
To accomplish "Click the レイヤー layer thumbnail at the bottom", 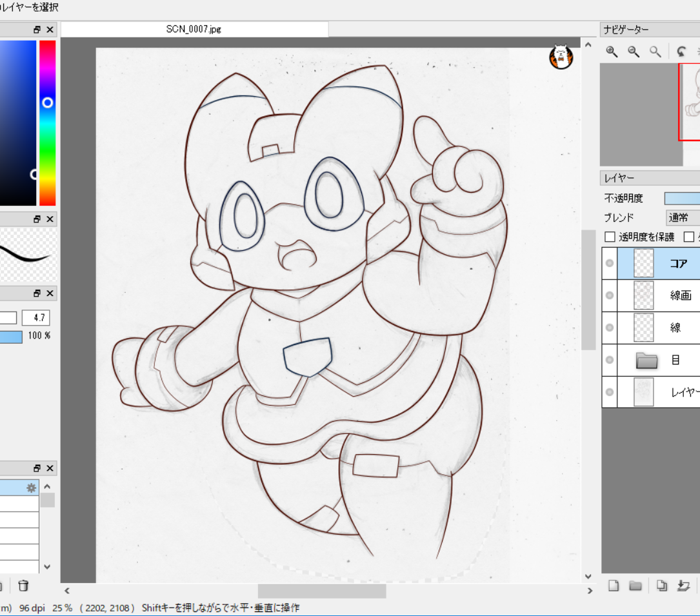I will [x=644, y=392].
